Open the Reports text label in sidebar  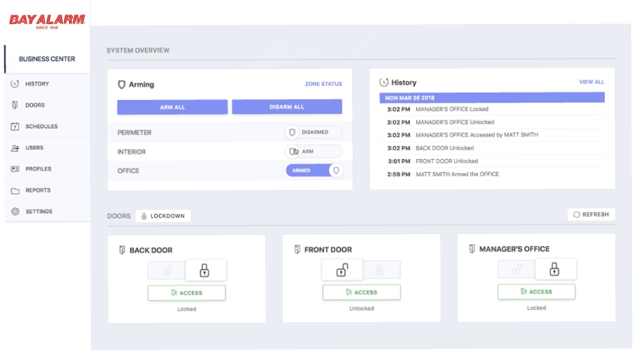point(38,191)
